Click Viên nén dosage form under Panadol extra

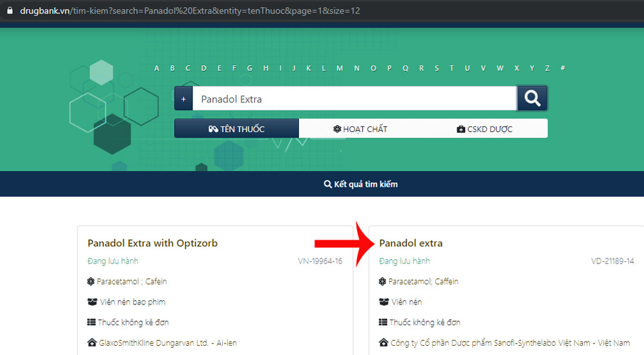407,302
